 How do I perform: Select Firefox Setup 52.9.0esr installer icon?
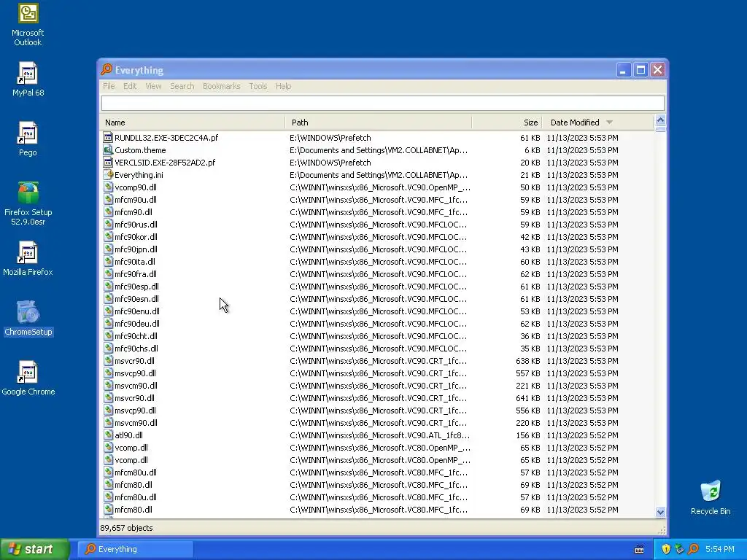[x=28, y=203]
